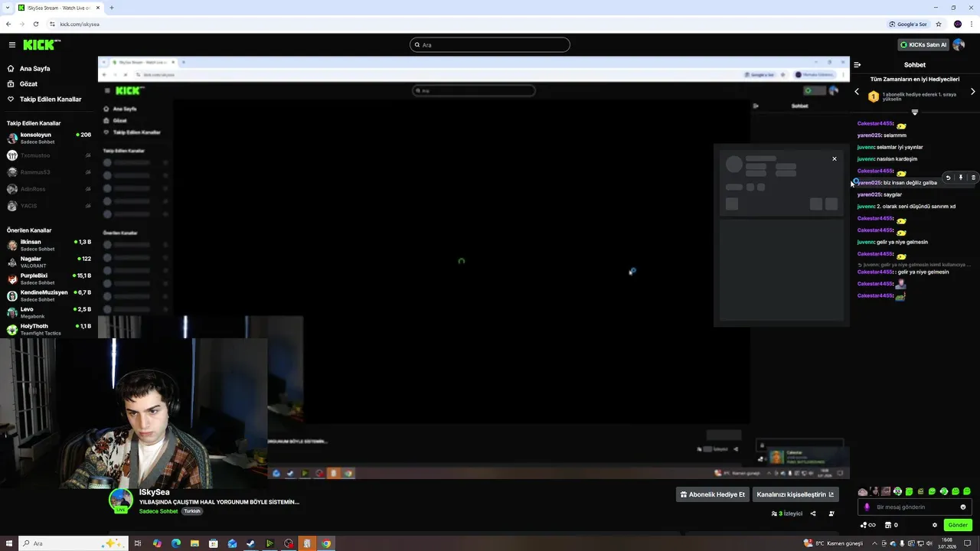This screenshot has height=551, width=980.
Task: Click the chat message input field
Action: pos(916,507)
